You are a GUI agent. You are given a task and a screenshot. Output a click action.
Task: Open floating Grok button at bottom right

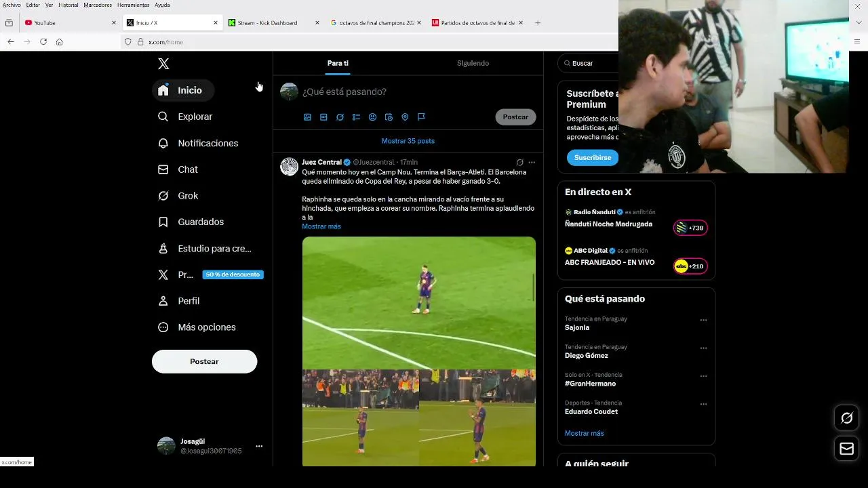point(846,418)
